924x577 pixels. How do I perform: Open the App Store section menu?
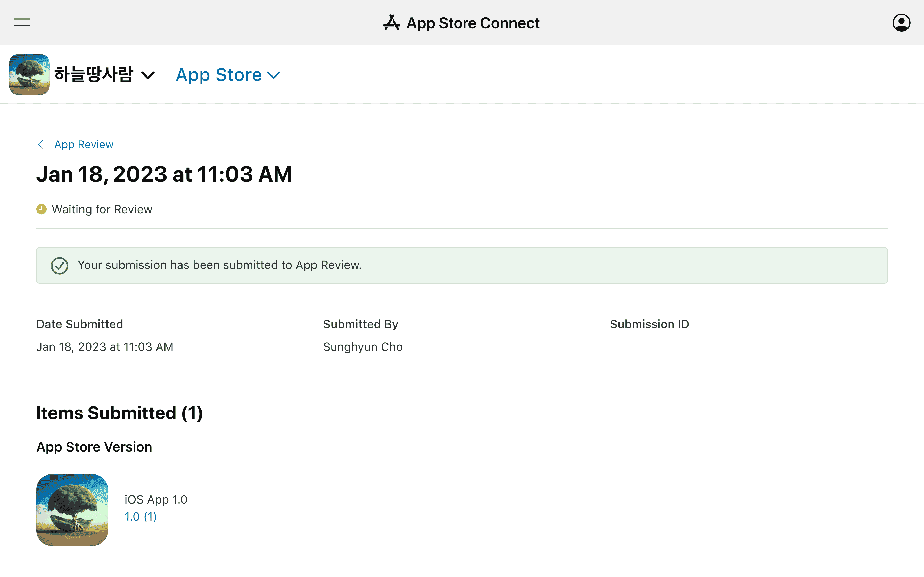[x=219, y=75]
